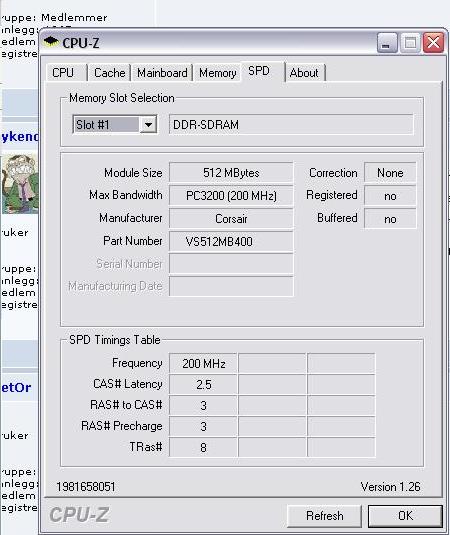Click the Refresh button
The width and height of the screenshot is (450, 535).
coord(324,516)
